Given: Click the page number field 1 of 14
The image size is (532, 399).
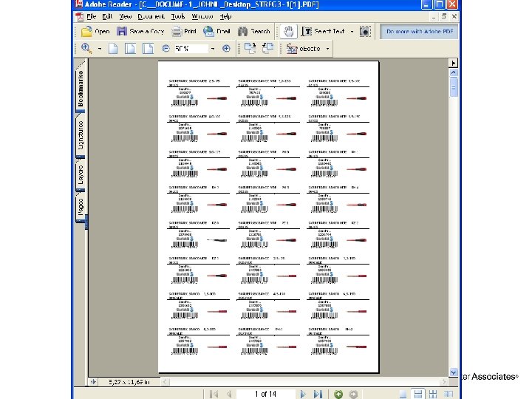Looking at the screenshot, I should point(265,394).
